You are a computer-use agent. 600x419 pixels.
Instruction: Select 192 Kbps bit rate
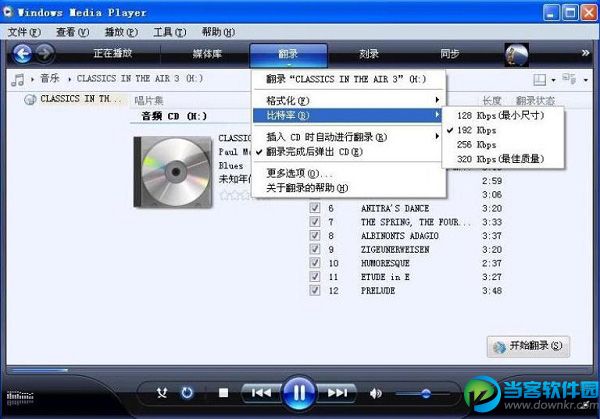coord(503,130)
